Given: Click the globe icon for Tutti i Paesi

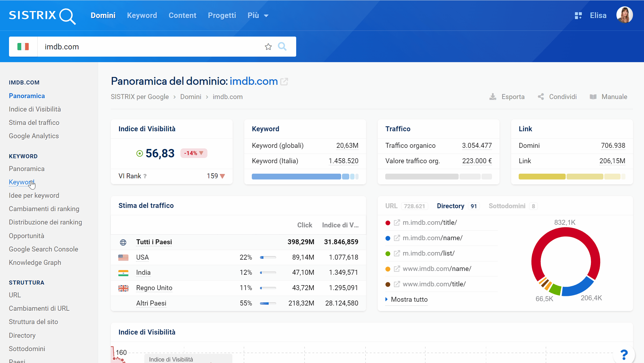Looking at the screenshot, I should click(x=123, y=242).
